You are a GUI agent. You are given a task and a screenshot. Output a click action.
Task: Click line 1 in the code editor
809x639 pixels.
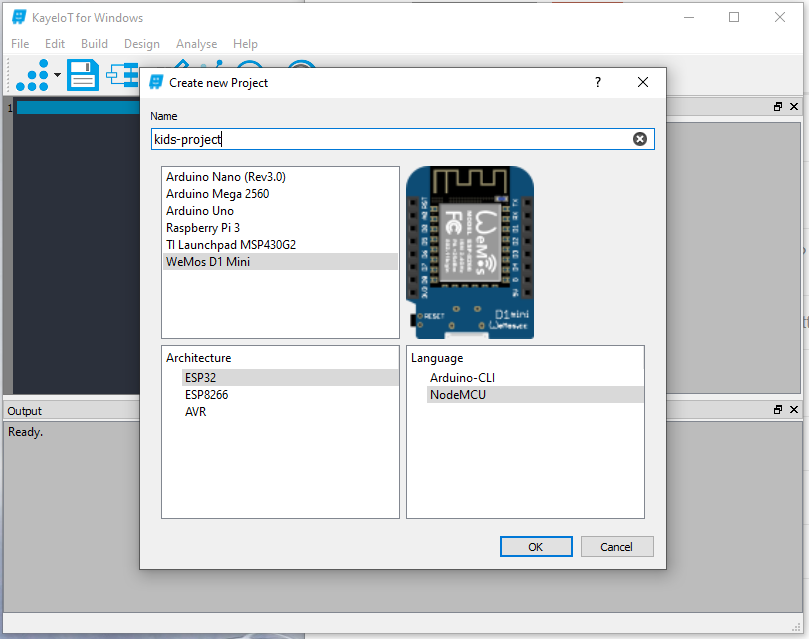pos(77,108)
